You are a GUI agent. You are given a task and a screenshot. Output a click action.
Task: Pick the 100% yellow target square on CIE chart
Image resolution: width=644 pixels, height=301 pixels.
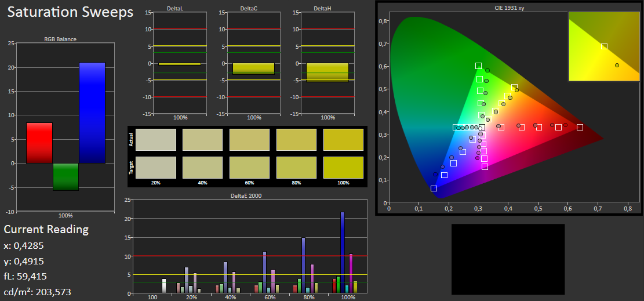click(514, 87)
